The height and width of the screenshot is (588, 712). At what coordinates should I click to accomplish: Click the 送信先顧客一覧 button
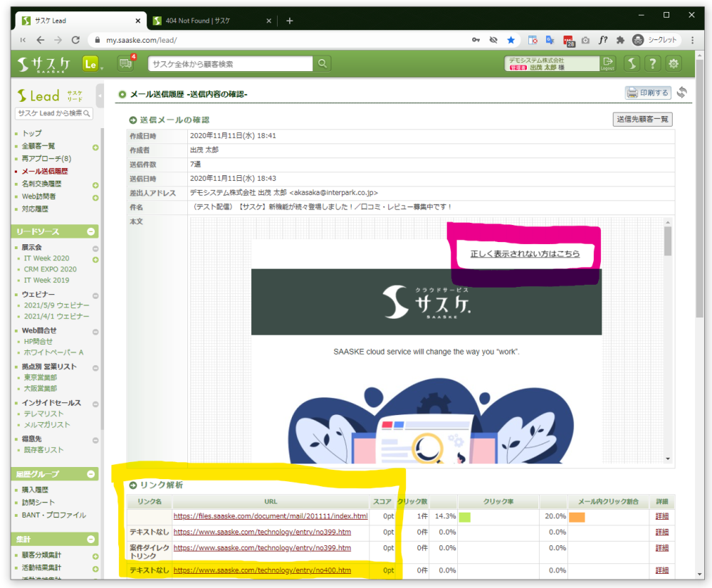642,120
